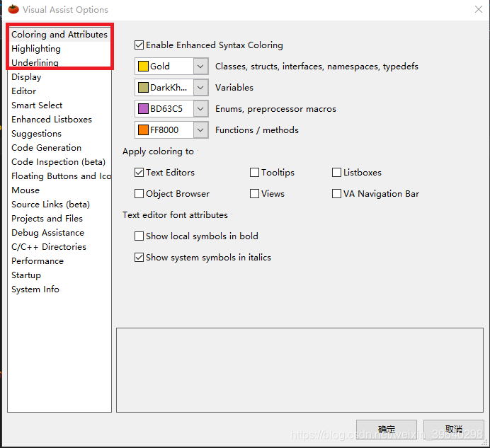Open the Gold color dropdown for classes
The width and height of the screenshot is (490, 448).
click(x=200, y=67)
